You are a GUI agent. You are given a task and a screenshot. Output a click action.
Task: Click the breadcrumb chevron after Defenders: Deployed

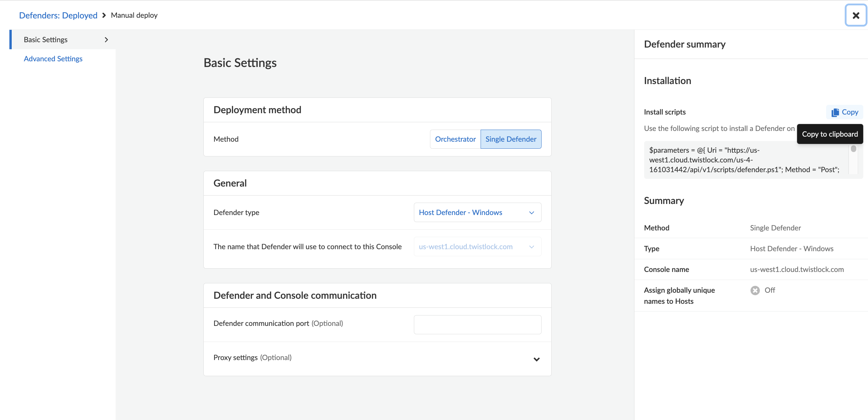[x=104, y=15]
